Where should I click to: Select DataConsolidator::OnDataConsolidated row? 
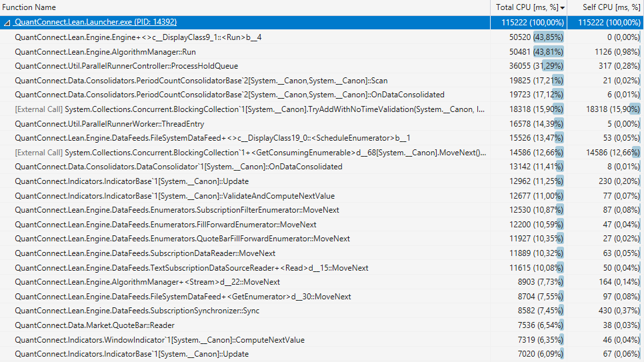click(322, 167)
